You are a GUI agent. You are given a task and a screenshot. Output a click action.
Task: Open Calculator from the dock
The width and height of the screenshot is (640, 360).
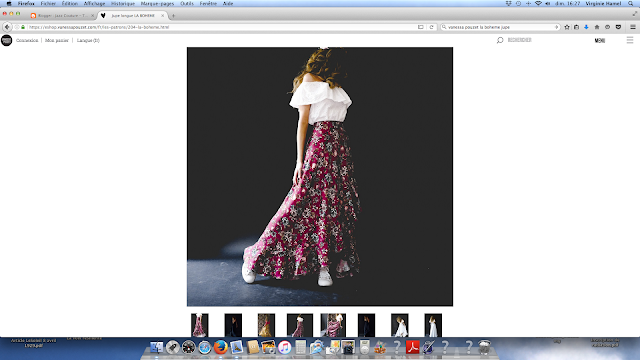(x=300, y=347)
